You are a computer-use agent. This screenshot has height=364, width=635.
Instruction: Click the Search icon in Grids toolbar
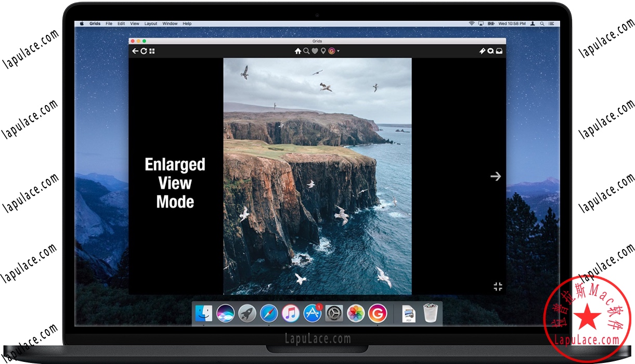click(x=306, y=50)
